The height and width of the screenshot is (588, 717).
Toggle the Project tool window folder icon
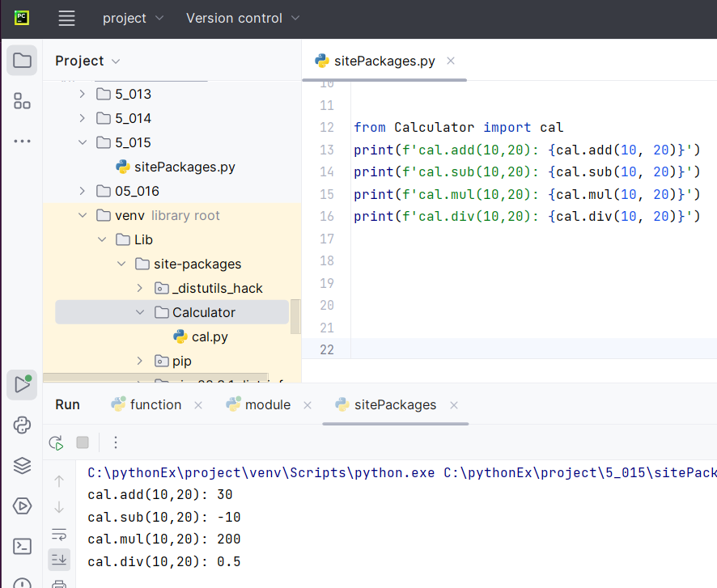[x=22, y=61]
